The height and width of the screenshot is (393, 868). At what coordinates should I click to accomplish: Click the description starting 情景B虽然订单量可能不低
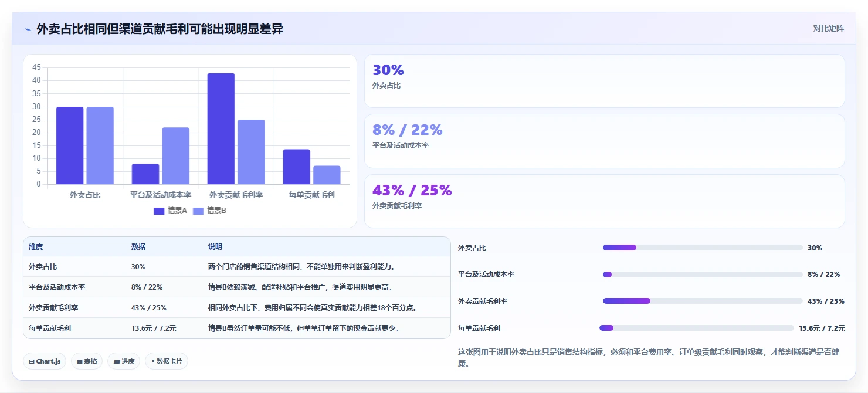tap(304, 328)
